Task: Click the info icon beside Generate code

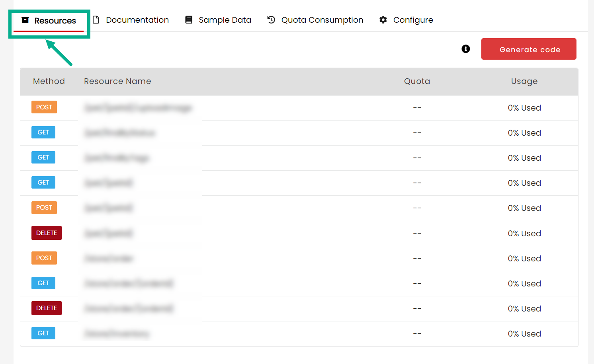Action: tap(465, 49)
